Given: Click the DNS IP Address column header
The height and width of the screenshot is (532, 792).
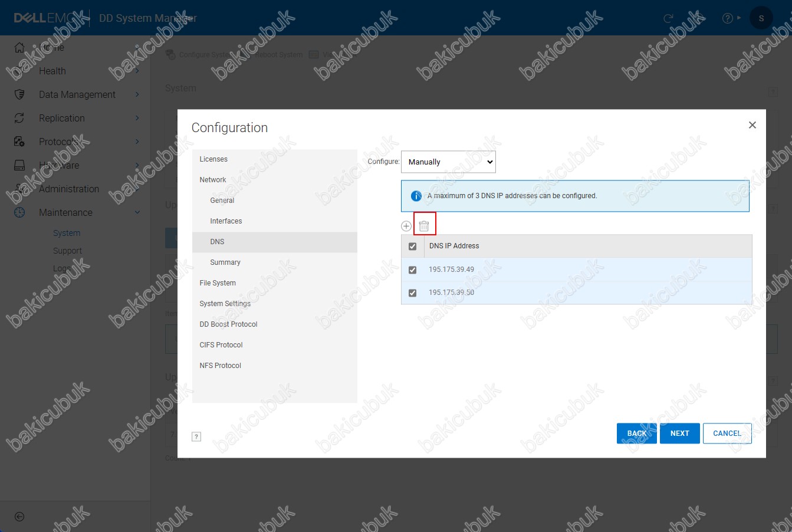Looking at the screenshot, I should [x=454, y=246].
